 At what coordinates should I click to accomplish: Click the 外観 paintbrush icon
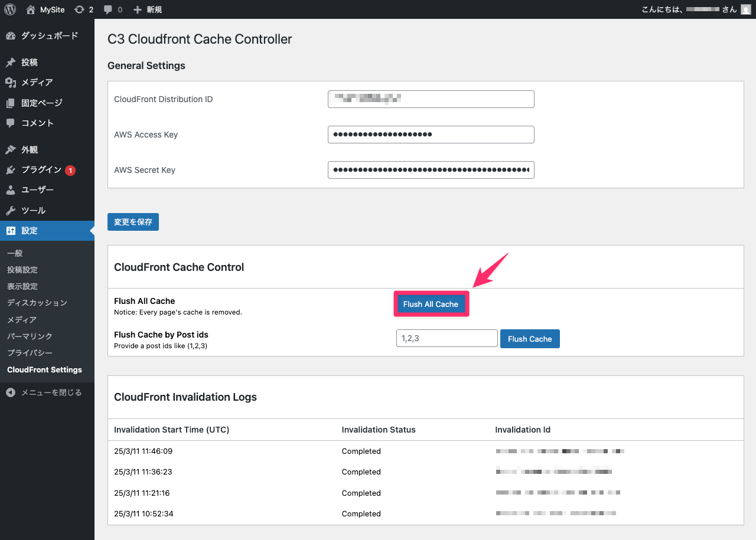11,150
